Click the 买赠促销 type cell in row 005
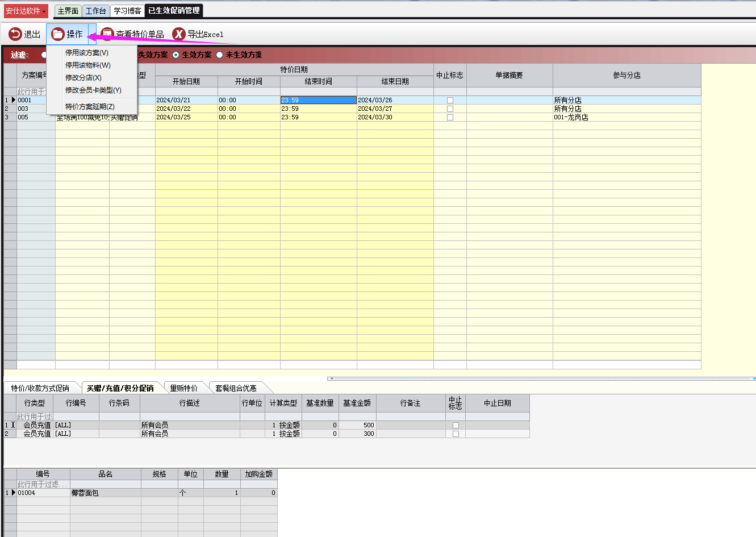Viewport: 756px width, 537px height. (x=132, y=117)
